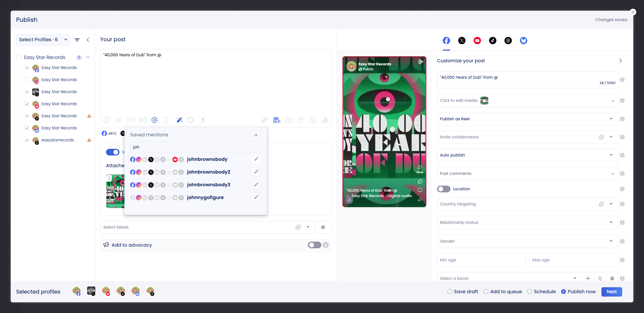
Task: Click the magic wand AI assistant icon
Action: pos(179,120)
